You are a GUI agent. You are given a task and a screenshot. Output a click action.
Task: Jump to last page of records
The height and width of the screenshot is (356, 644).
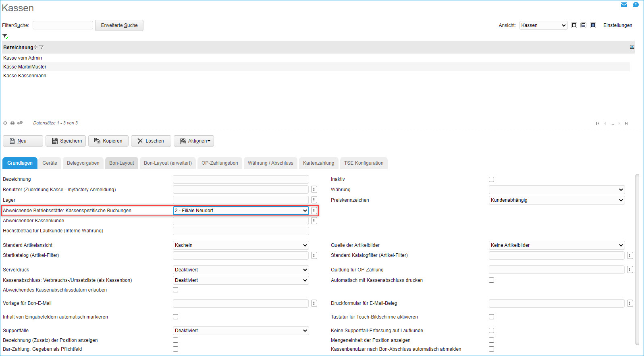tap(627, 124)
